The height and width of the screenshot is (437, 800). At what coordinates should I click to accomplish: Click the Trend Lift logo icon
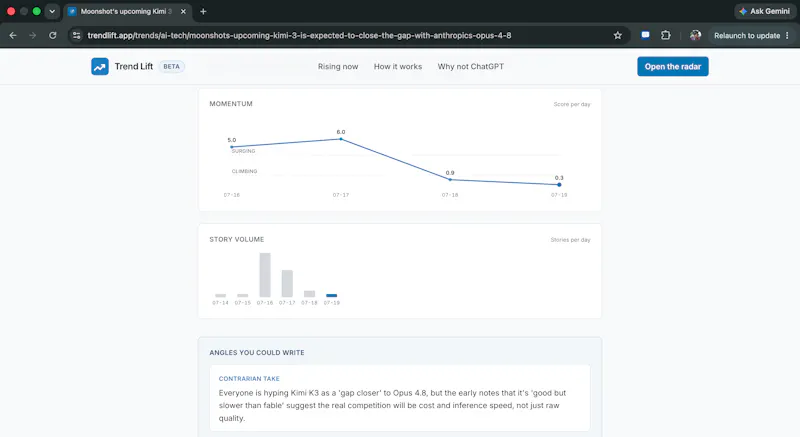click(x=100, y=66)
